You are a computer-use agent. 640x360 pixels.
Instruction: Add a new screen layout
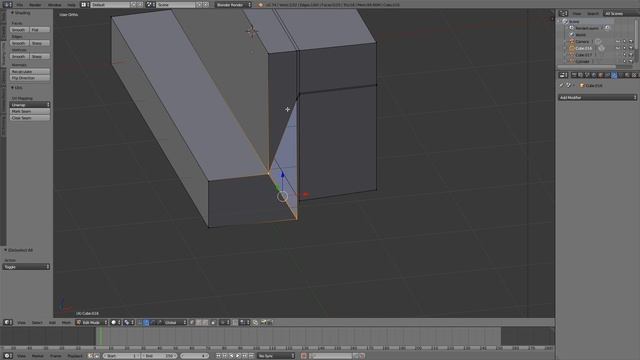click(133, 4)
